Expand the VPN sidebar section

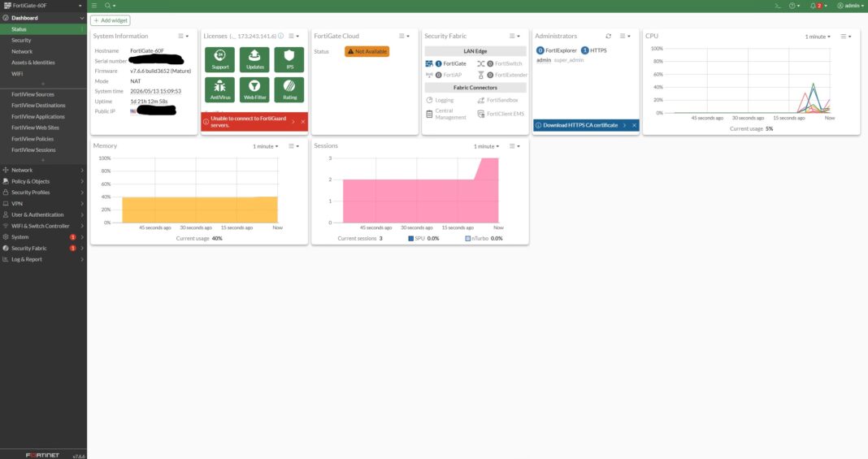[x=43, y=204]
